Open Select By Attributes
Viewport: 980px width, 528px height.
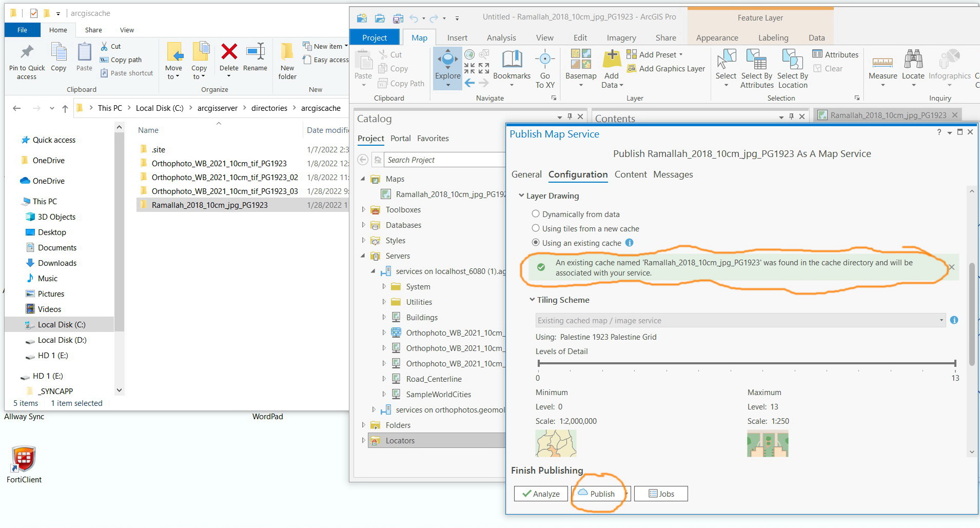[756, 68]
